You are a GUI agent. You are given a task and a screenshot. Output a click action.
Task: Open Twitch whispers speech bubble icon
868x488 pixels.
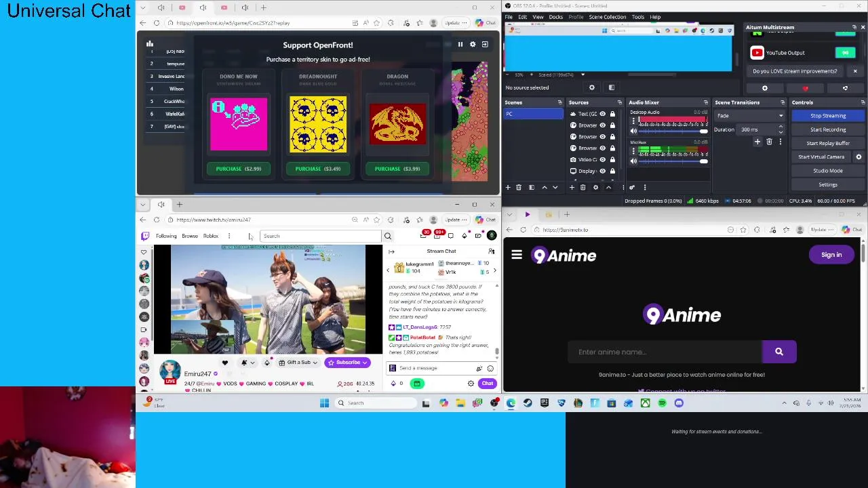[450, 236]
